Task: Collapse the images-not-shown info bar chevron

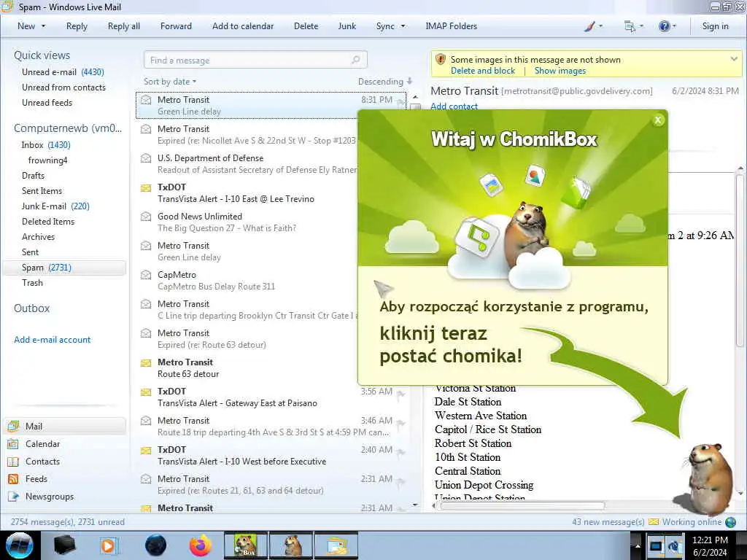Action: [734, 59]
